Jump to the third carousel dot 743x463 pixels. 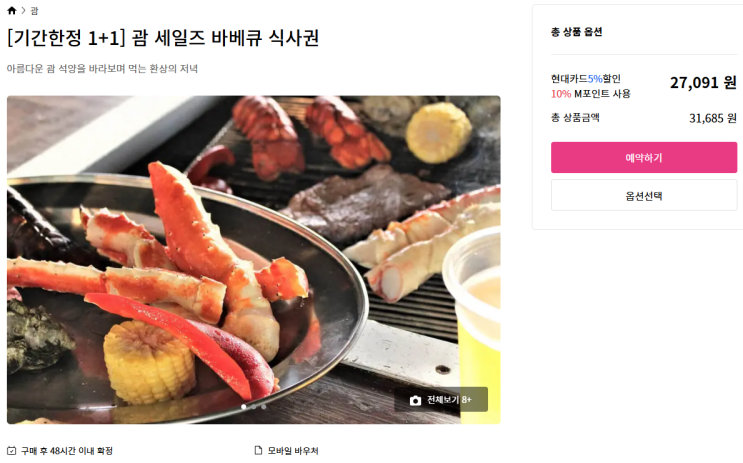pos(264,407)
